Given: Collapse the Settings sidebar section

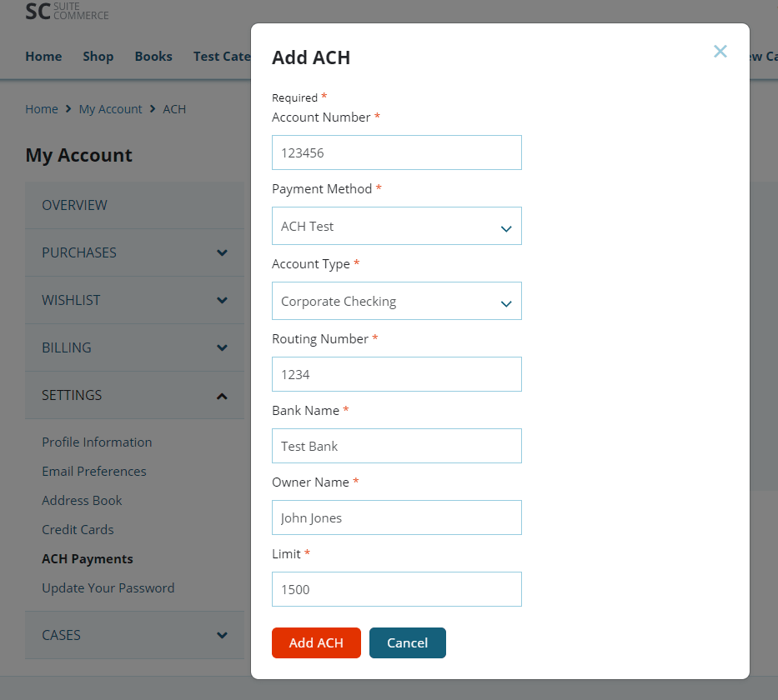Looking at the screenshot, I should [134, 395].
